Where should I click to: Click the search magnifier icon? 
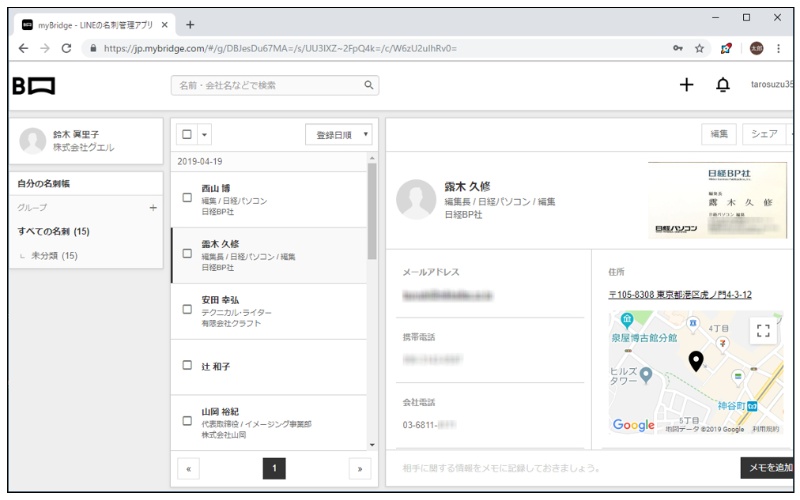pyautogui.click(x=369, y=86)
